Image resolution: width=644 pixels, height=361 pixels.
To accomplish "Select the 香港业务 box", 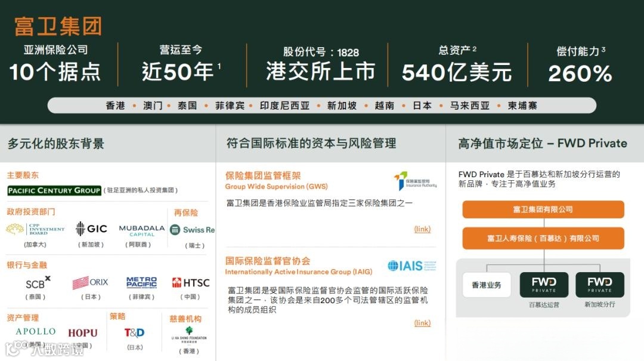I will tap(487, 285).
